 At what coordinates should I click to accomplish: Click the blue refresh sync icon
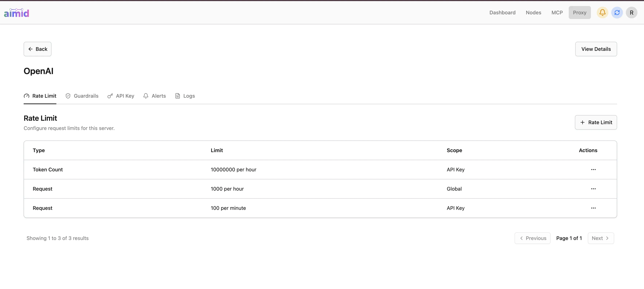click(x=617, y=13)
